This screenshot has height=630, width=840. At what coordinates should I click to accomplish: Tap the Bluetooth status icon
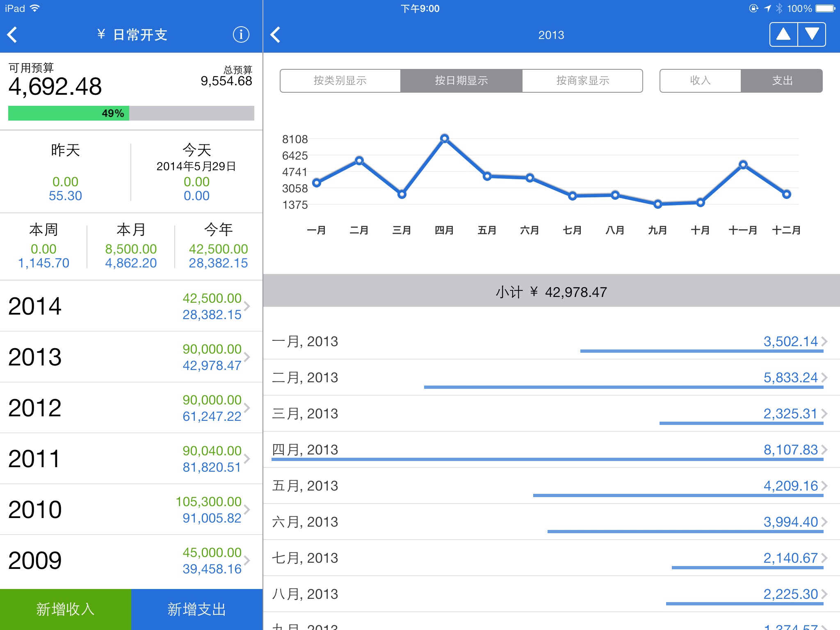tap(779, 8)
